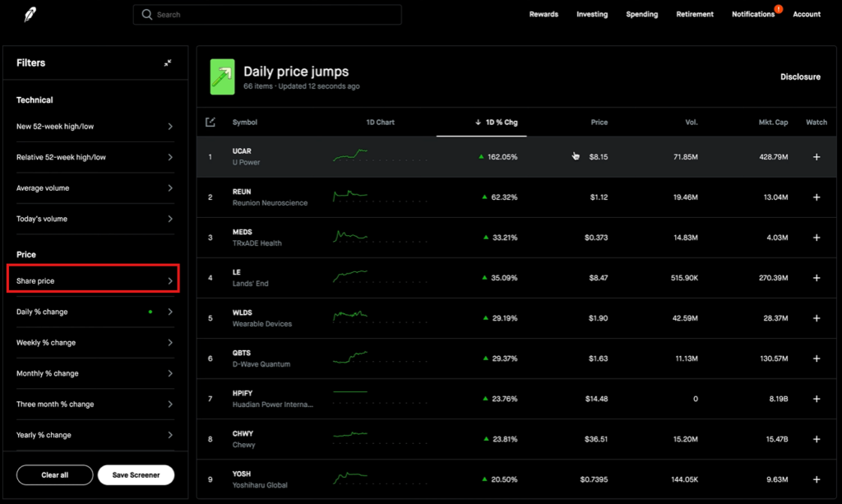
Task: Expand Three month % change filter
Action: point(95,405)
